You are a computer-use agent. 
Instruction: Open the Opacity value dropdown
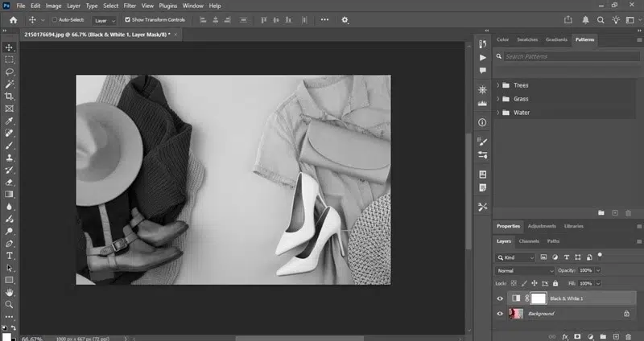598,270
